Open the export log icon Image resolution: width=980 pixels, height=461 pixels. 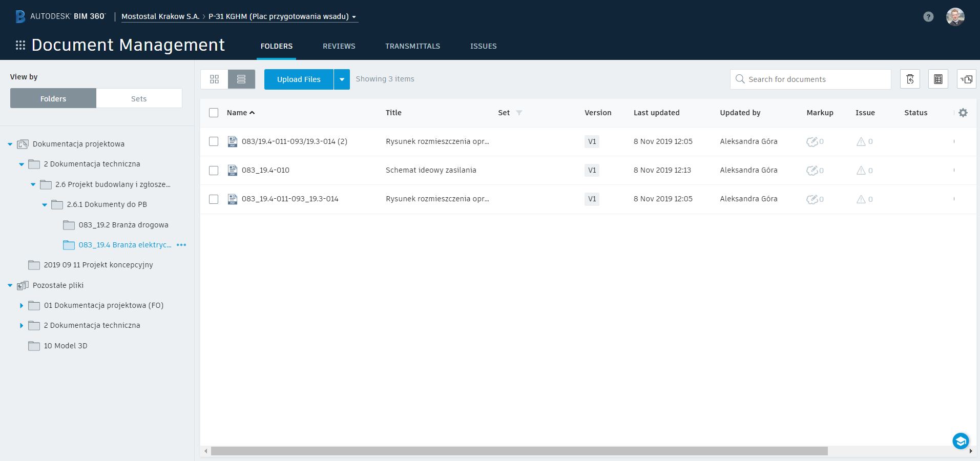(938, 79)
